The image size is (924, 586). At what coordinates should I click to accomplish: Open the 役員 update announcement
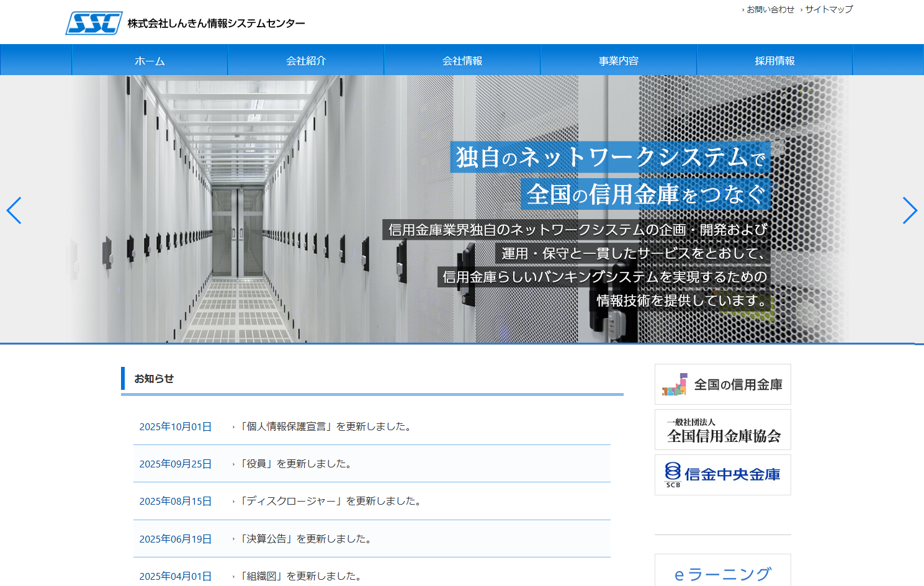292,464
